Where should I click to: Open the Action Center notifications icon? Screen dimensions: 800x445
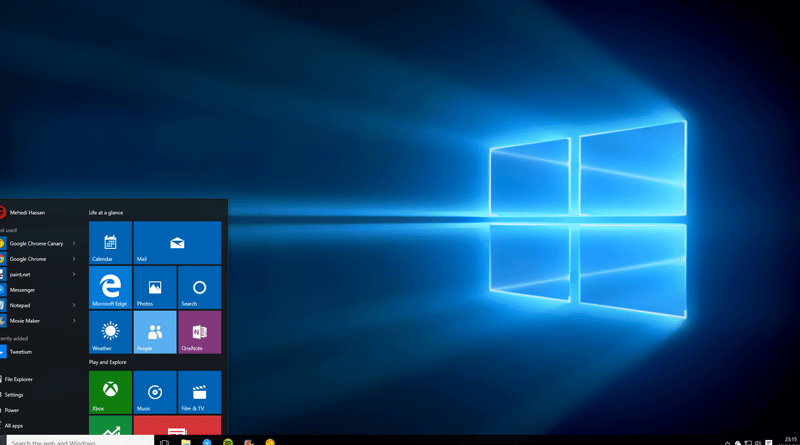[x=769, y=442]
